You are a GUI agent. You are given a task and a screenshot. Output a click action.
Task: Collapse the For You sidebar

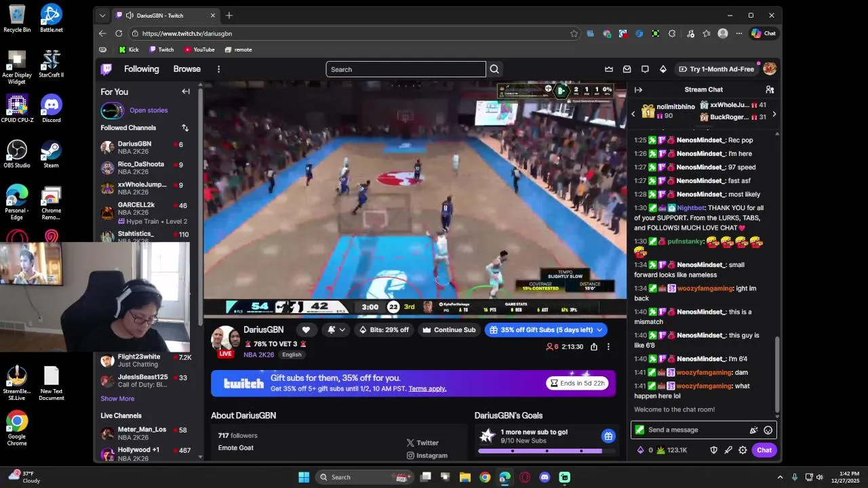point(186,91)
